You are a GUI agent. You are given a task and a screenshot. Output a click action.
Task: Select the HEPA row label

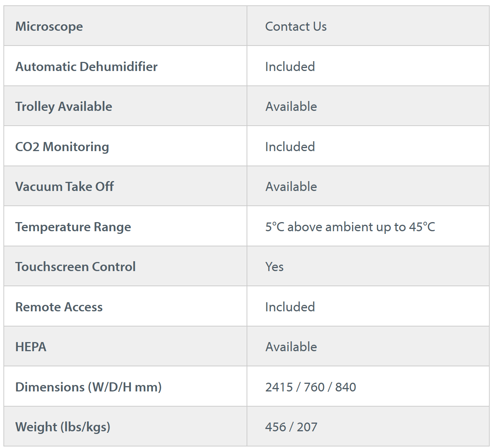[x=31, y=347]
